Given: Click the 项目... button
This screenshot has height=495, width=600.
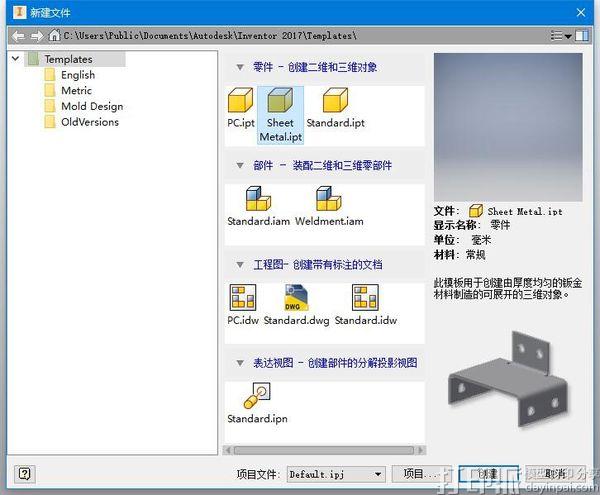Looking at the screenshot, I should 421,474.
